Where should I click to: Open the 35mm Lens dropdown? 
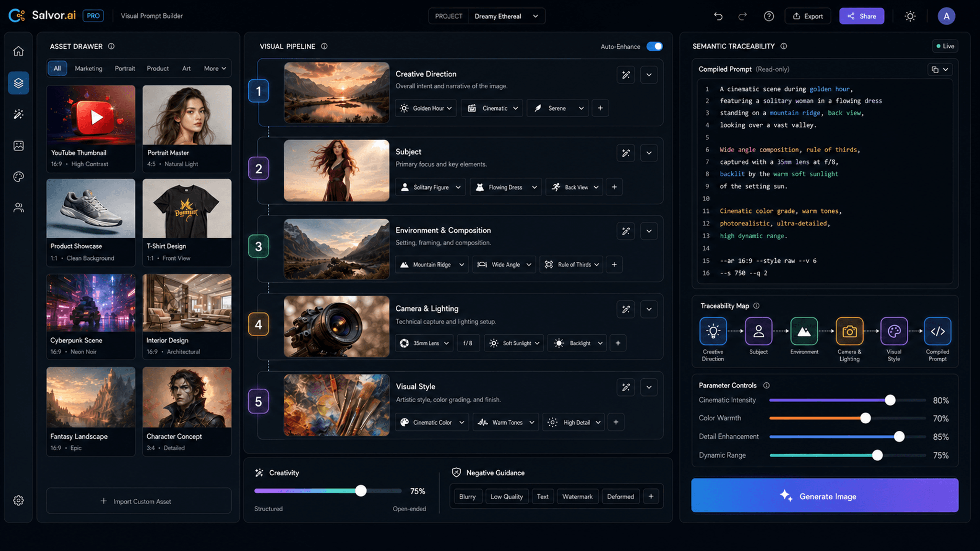pos(424,343)
